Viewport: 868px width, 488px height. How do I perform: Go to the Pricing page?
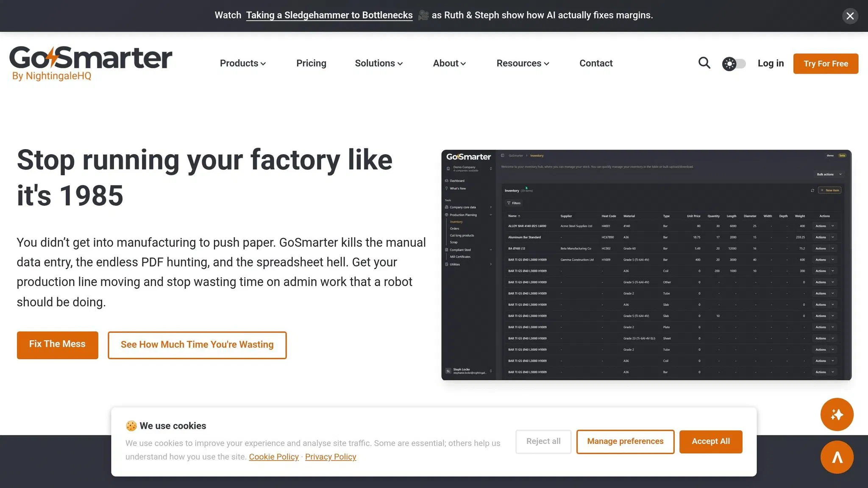pyautogui.click(x=311, y=63)
